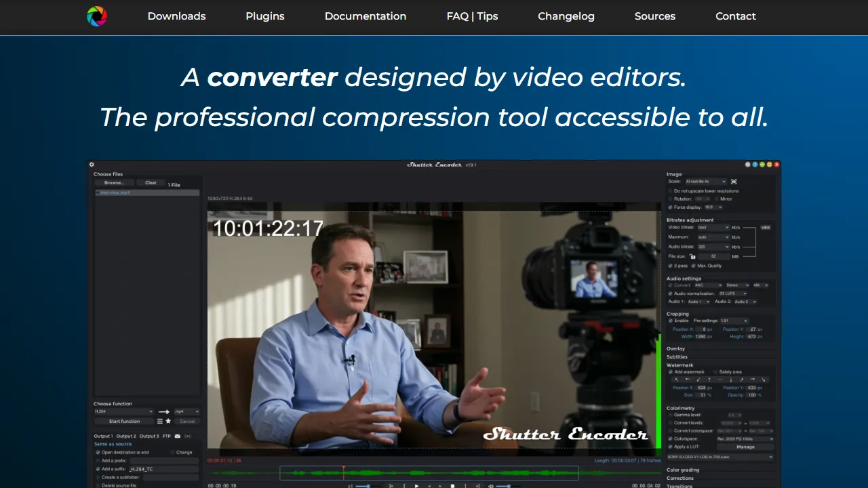Uncheck the 2-pass checkbox
868x488 pixels.
pyautogui.click(x=671, y=266)
